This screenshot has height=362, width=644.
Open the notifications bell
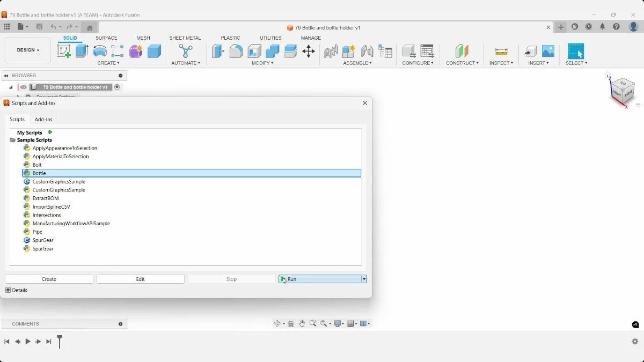pos(603,27)
